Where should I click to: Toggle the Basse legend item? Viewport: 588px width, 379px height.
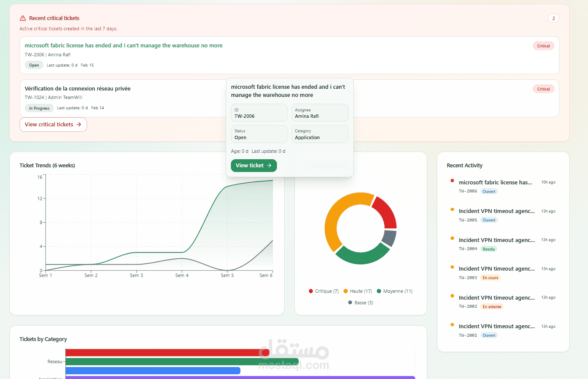pyautogui.click(x=361, y=303)
